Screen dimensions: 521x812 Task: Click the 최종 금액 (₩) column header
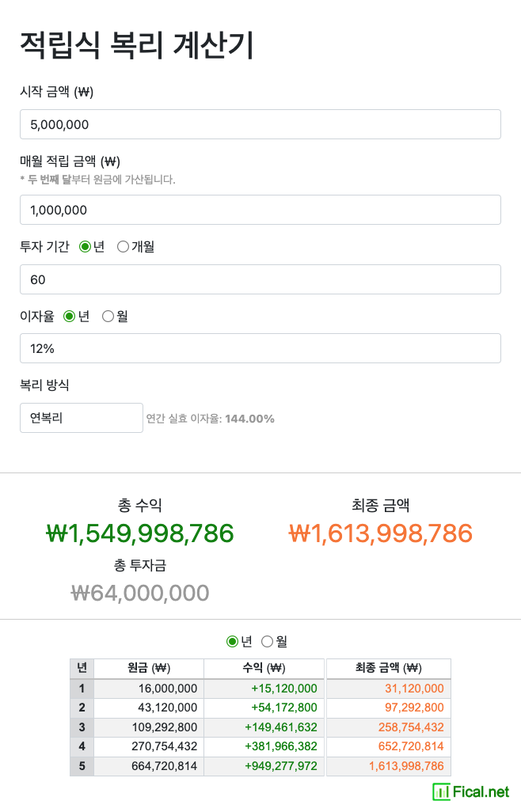click(388, 668)
